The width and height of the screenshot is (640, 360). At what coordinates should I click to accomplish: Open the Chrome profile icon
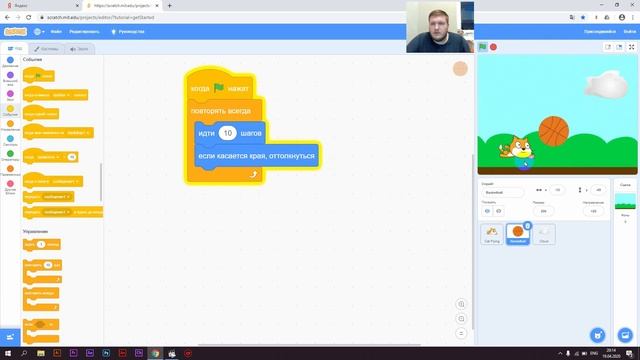[622, 18]
